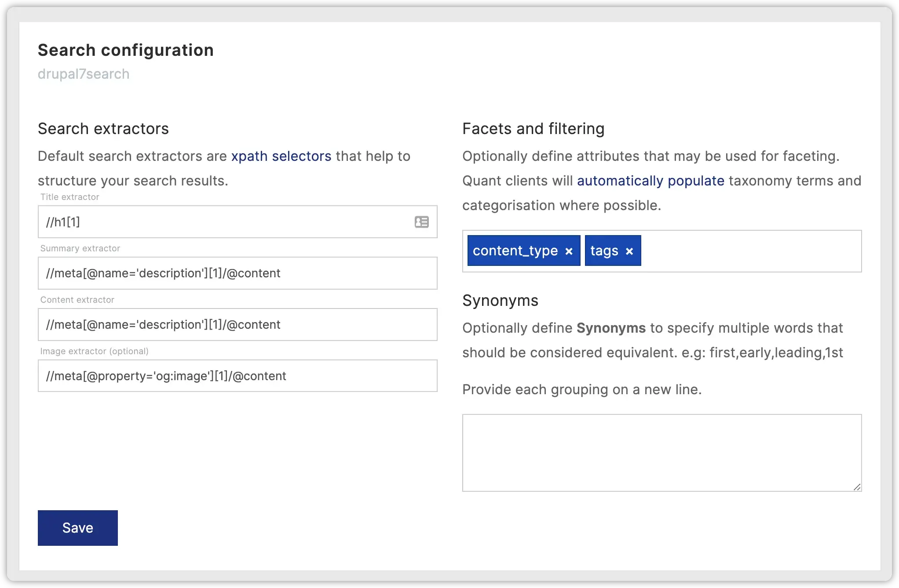899x588 pixels.
Task: Click the Facets and filtering heading
Action: point(533,128)
